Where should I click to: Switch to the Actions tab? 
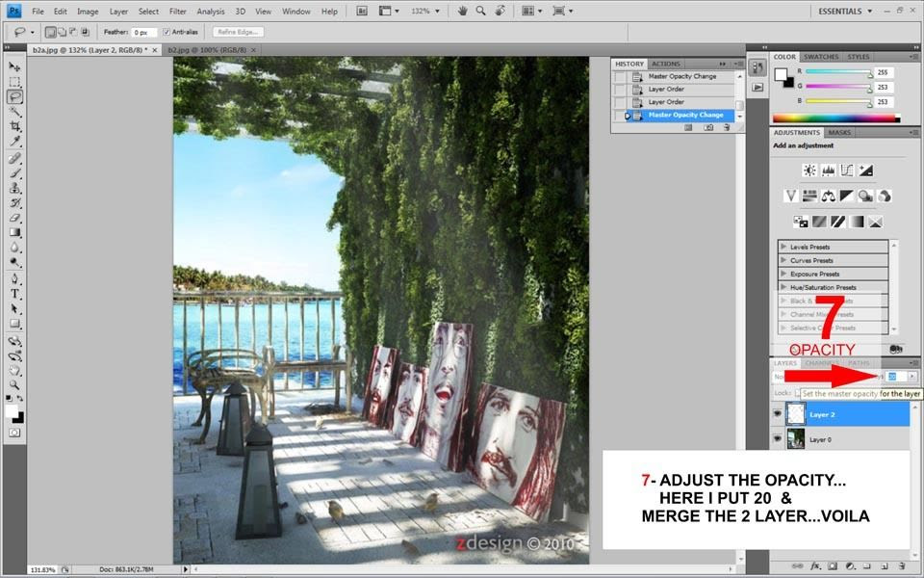tap(666, 64)
